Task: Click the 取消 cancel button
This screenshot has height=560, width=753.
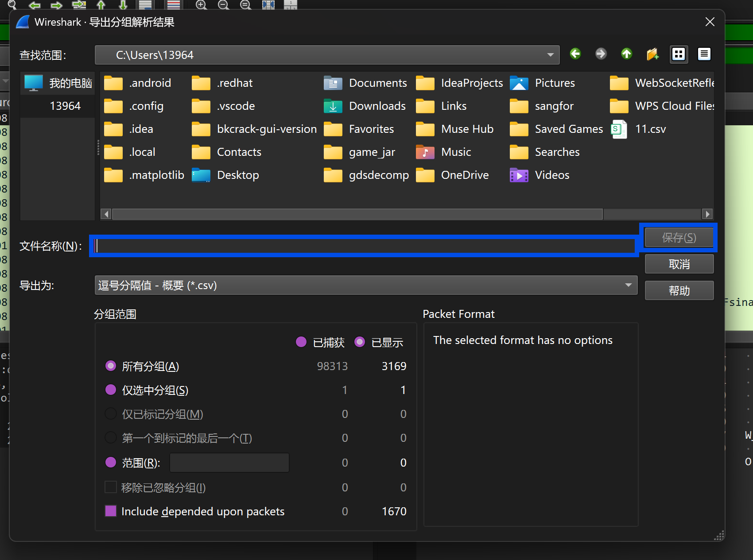Action: click(x=679, y=264)
